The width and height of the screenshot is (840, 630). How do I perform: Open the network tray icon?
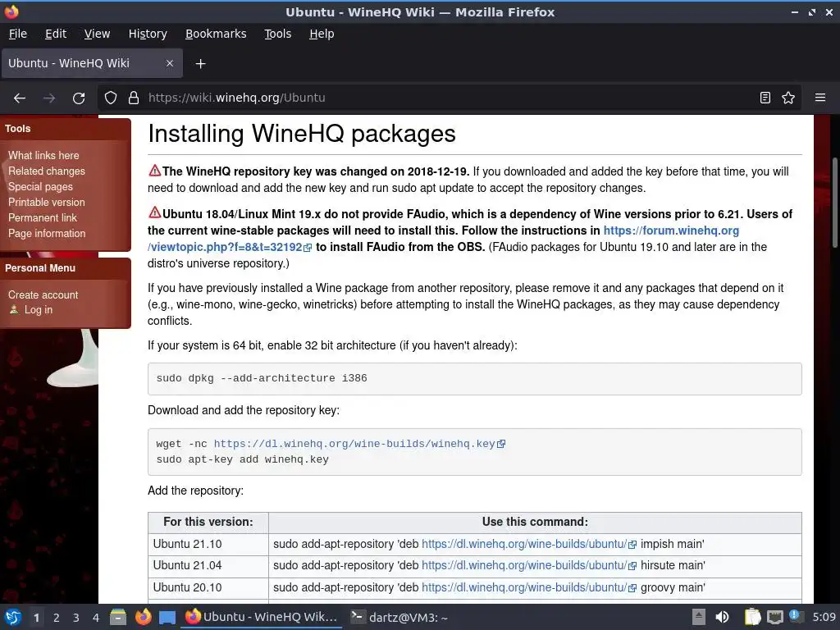[774, 618]
